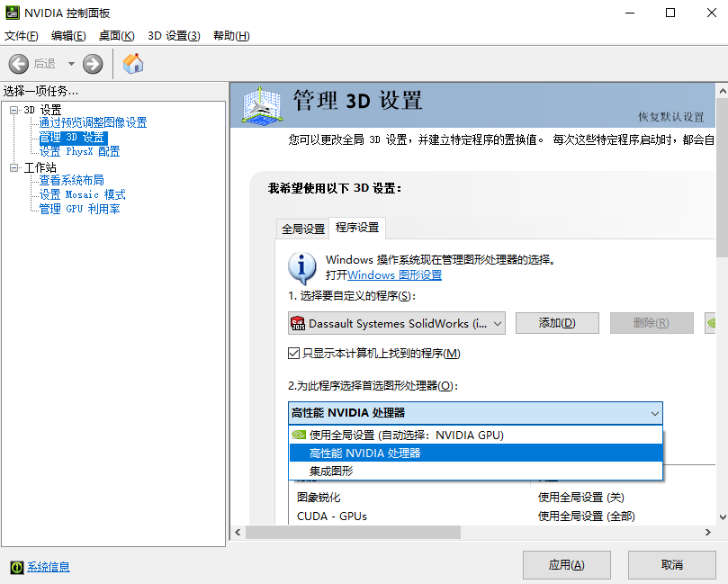
Task: Click the horizontal scrollbar left arrow
Action: coord(238,532)
